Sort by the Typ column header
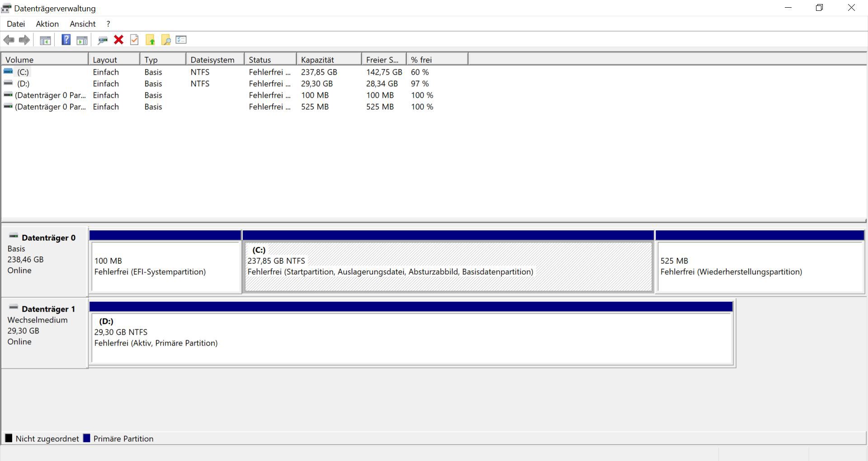Image resolution: width=868 pixels, height=461 pixels. (163, 60)
